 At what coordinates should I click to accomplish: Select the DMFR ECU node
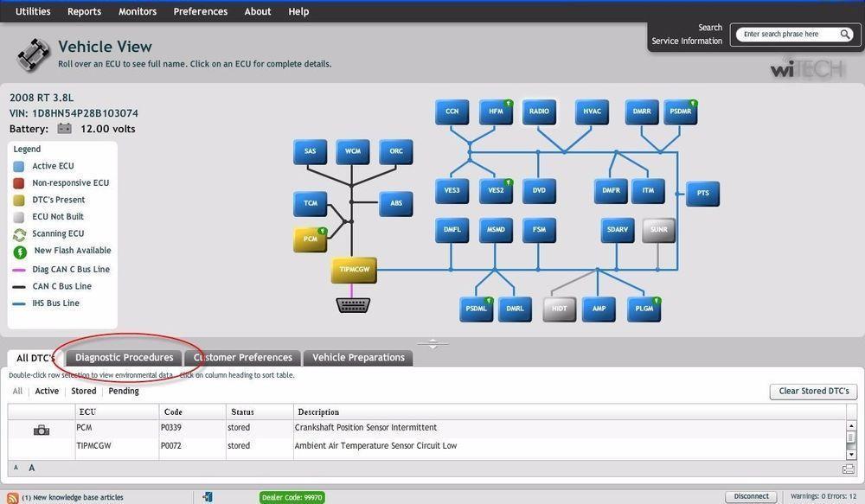coord(612,191)
